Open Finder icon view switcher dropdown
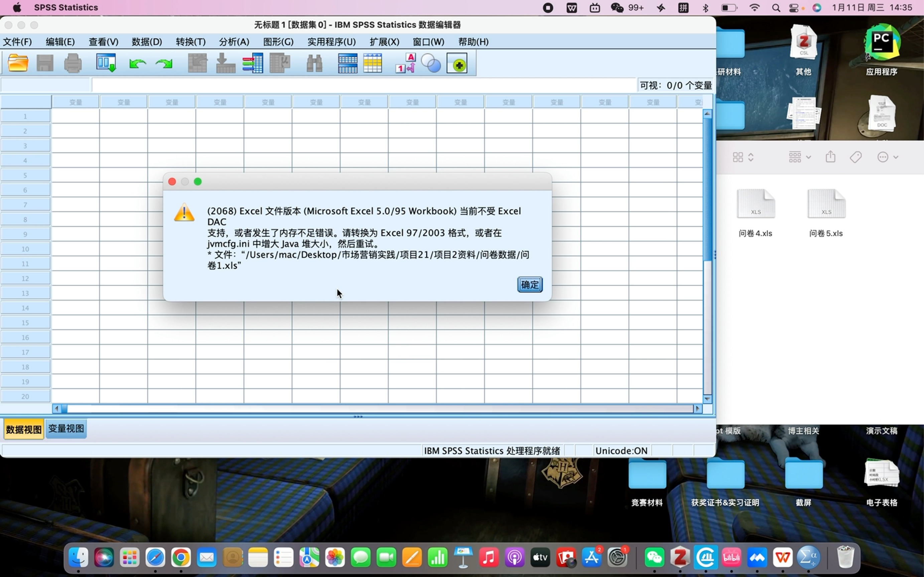The height and width of the screenshot is (577, 924). pos(743,157)
